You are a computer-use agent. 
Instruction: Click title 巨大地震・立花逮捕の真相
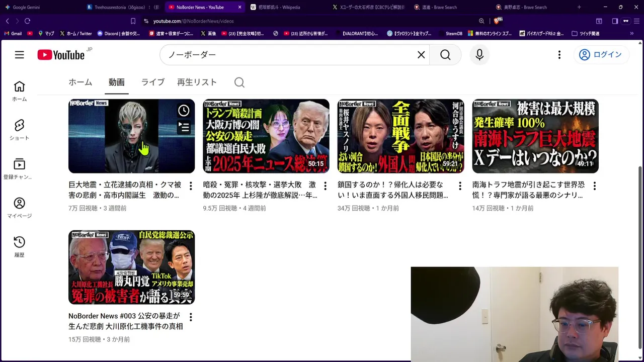point(124,190)
